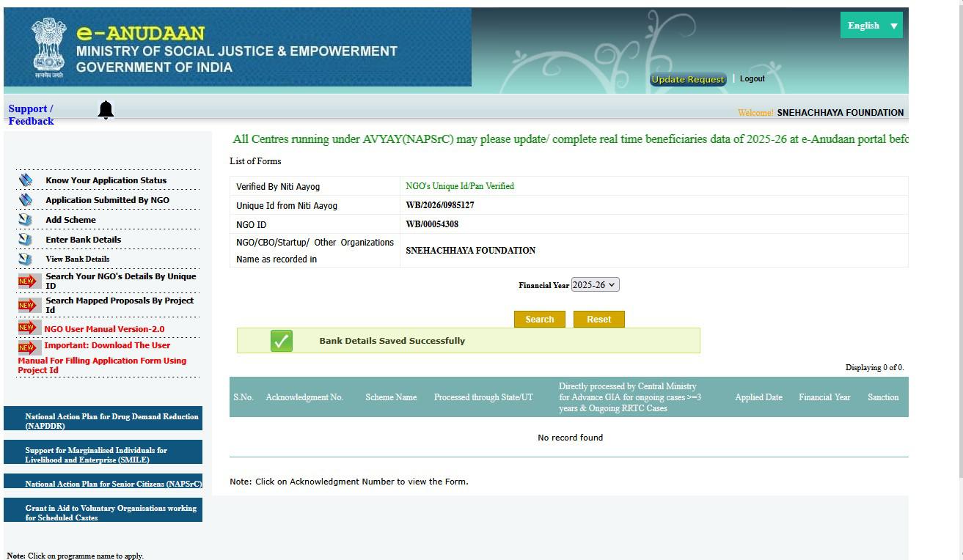The image size is (963, 560).
Task: Click the national emblem logo in the header
Action: point(48,48)
